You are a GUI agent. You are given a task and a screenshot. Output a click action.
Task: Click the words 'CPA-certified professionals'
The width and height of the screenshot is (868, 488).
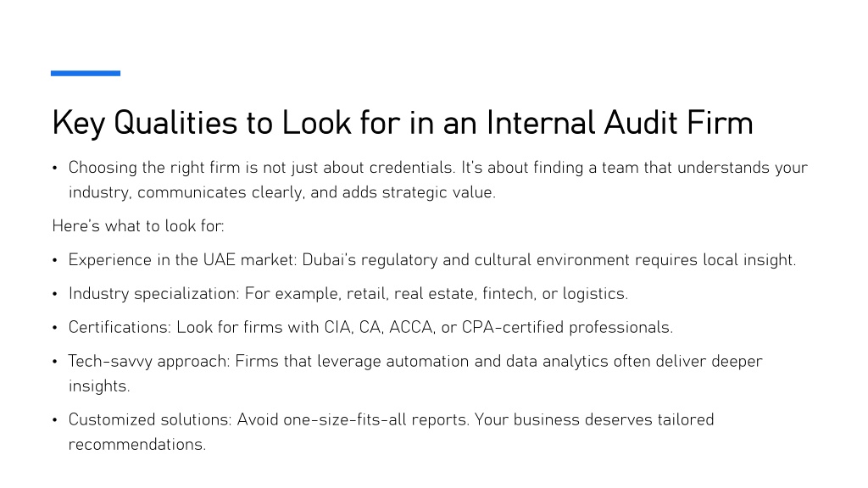[x=567, y=328]
